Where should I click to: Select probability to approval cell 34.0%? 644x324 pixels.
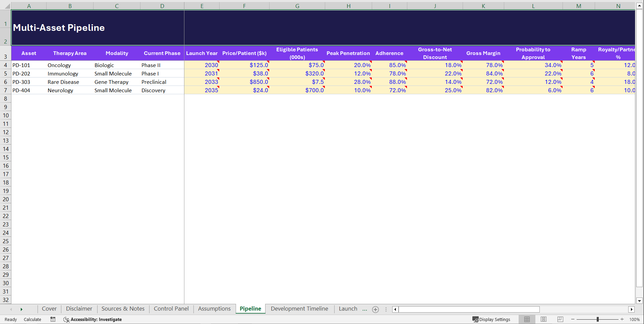point(533,65)
